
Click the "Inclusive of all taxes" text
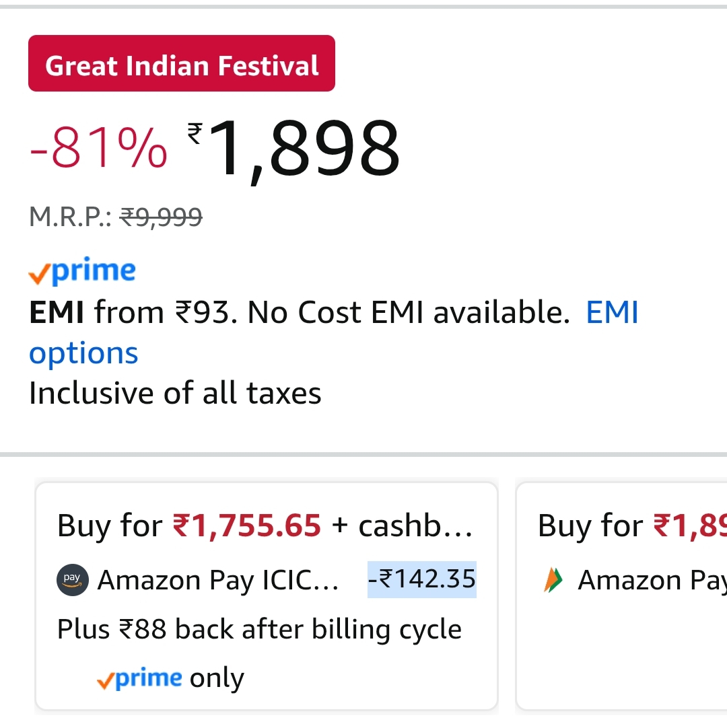coord(175,393)
